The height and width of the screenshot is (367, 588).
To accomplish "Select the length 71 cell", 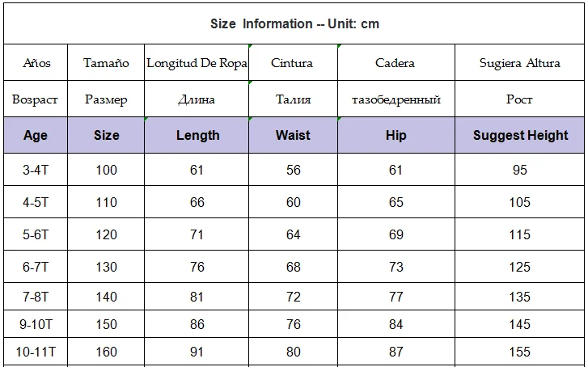I will pos(197,234).
